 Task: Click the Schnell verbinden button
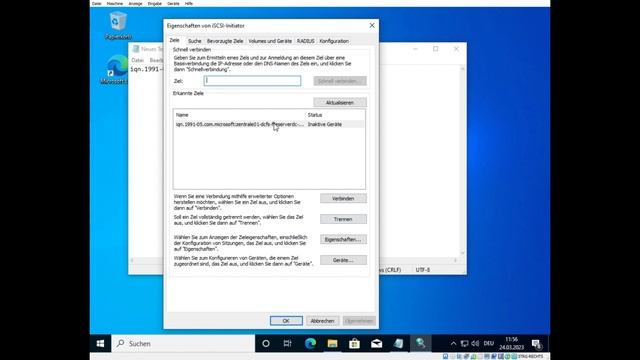[x=340, y=81]
